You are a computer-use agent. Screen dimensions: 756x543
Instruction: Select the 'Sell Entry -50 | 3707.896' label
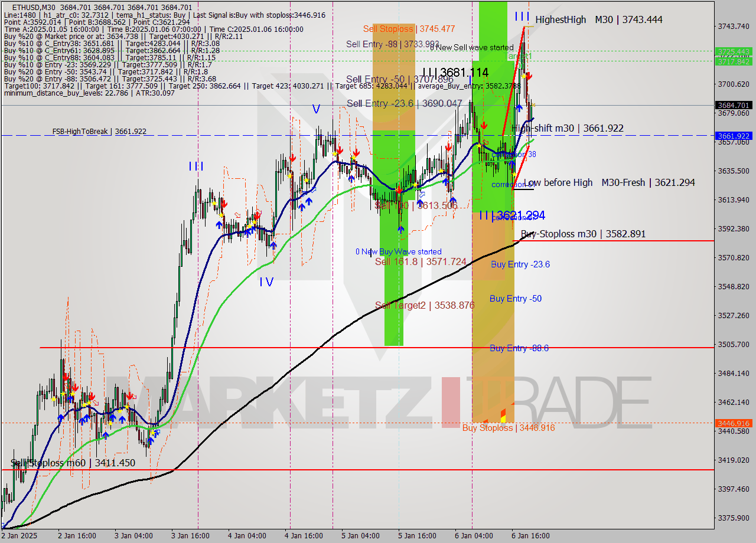(400, 79)
